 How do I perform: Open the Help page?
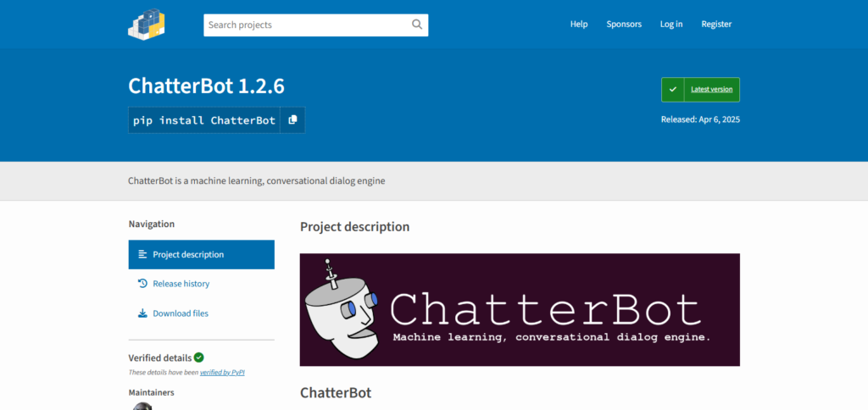[x=579, y=25]
